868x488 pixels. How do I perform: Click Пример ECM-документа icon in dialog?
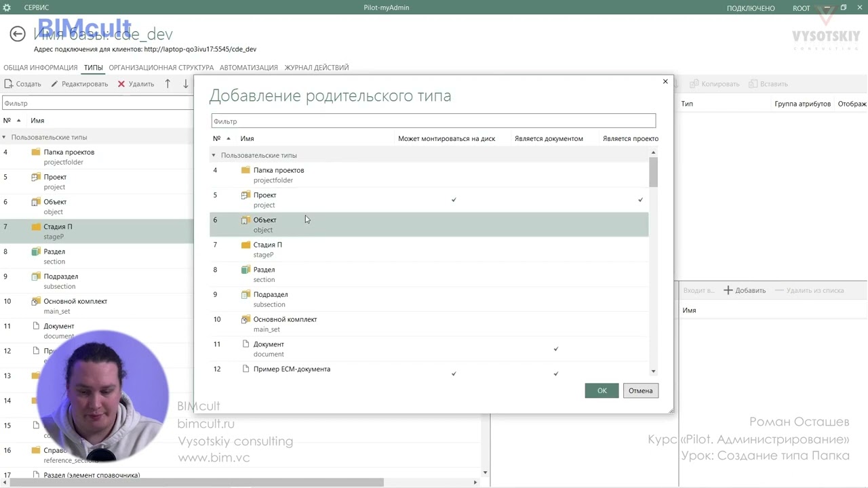(x=245, y=369)
